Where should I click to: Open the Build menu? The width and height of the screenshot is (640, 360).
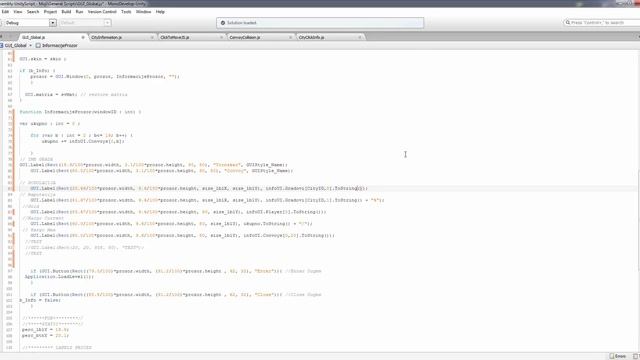[66, 12]
